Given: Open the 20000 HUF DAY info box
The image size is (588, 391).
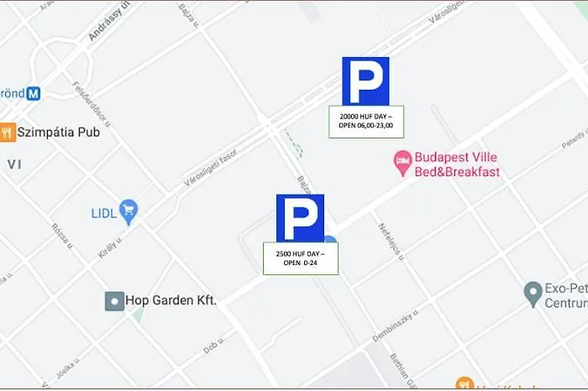Looking at the screenshot, I should [366, 122].
